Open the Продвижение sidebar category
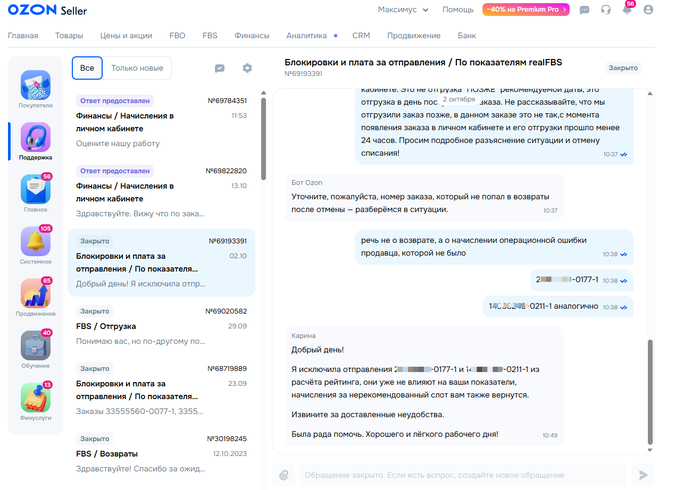 (x=36, y=297)
